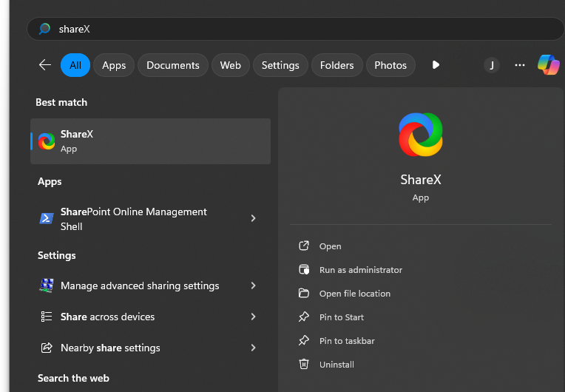This screenshot has width=565, height=392.
Task: Select Pin to taskbar option
Action: pos(346,341)
